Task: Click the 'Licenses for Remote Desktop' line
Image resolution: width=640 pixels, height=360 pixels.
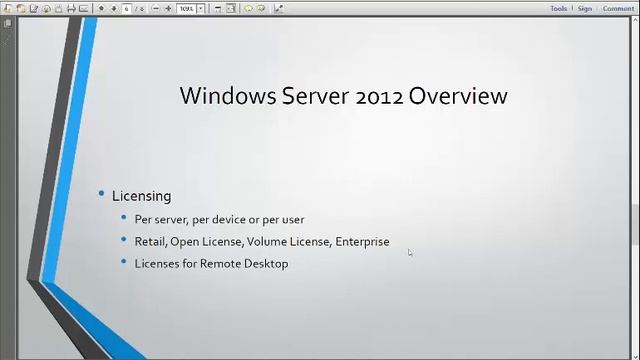Action: (211, 264)
